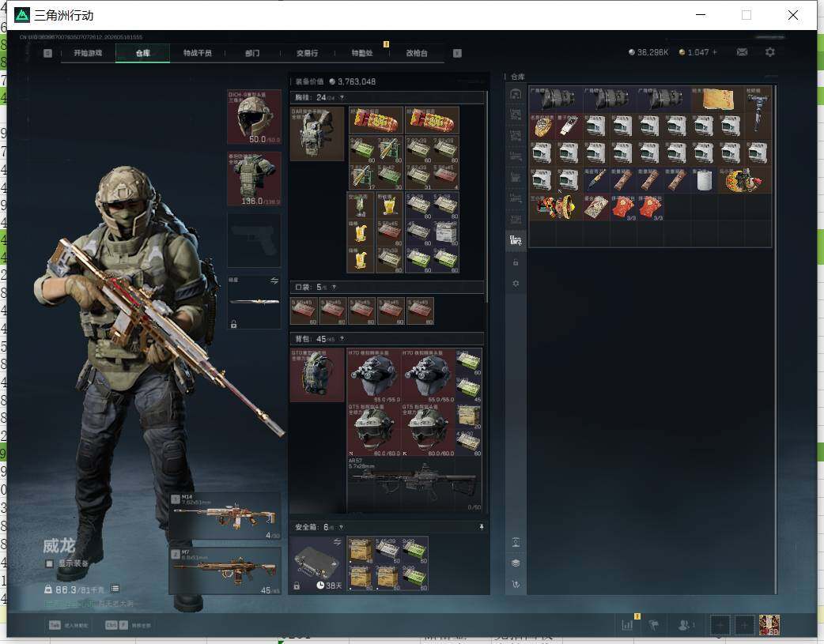824x644 pixels.
Task: Select the white paper roll item in stash
Action: point(704,180)
